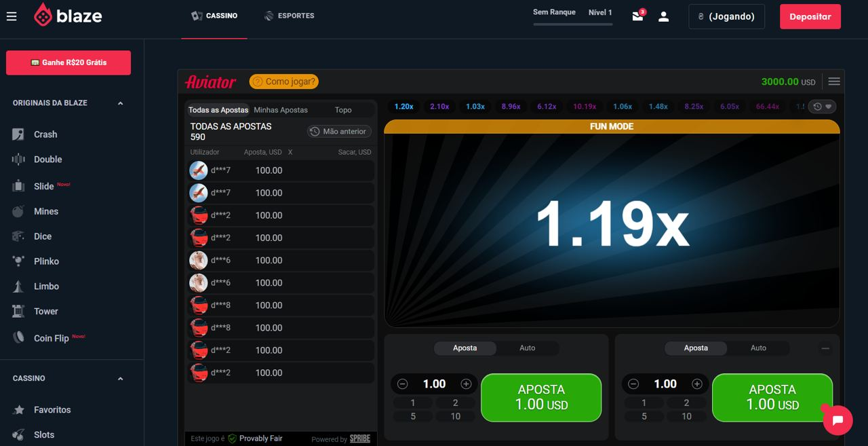Collapse the Originais da Blaze section
This screenshot has height=446, width=868.
tap(121, 103)
